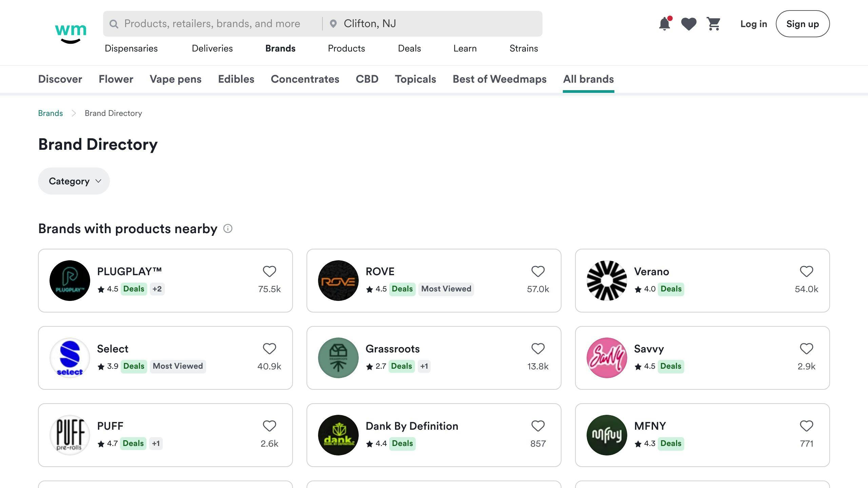Screen dimensions: 868x488
Task: Expand the Category filter dropdown
Action: point(74,181)
